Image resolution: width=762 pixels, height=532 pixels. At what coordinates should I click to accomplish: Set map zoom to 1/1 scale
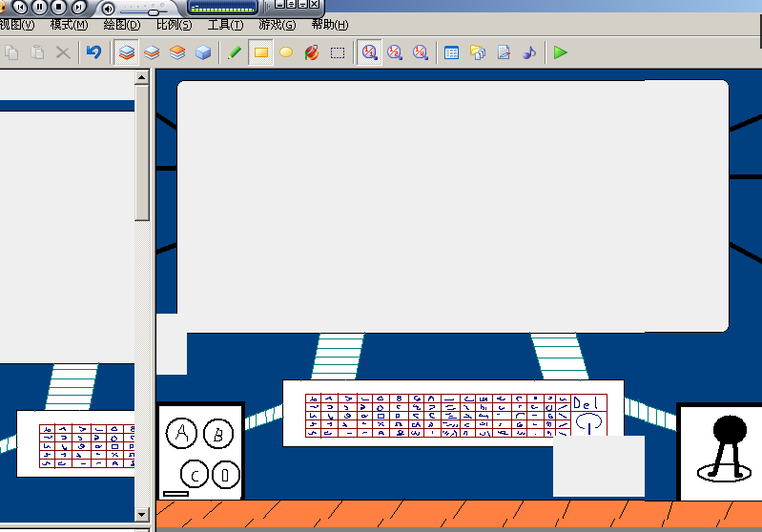[369, 52]
